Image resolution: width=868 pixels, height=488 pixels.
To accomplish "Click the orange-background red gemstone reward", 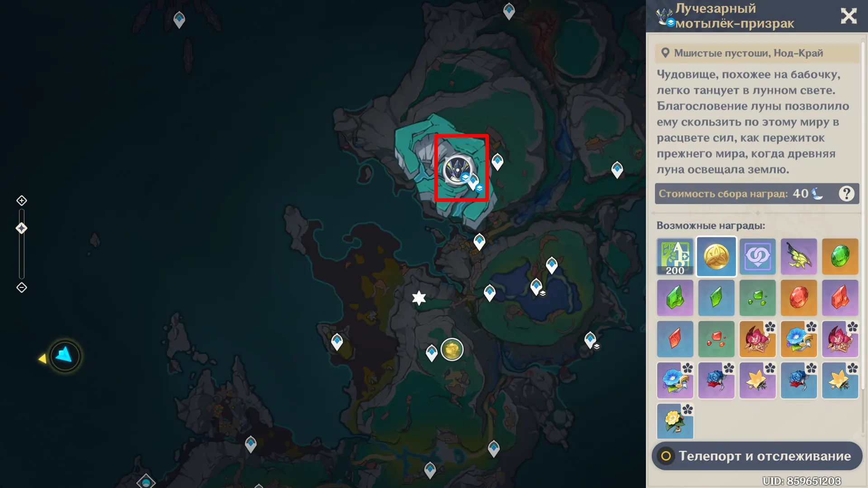I will click(x=798, y=298).
